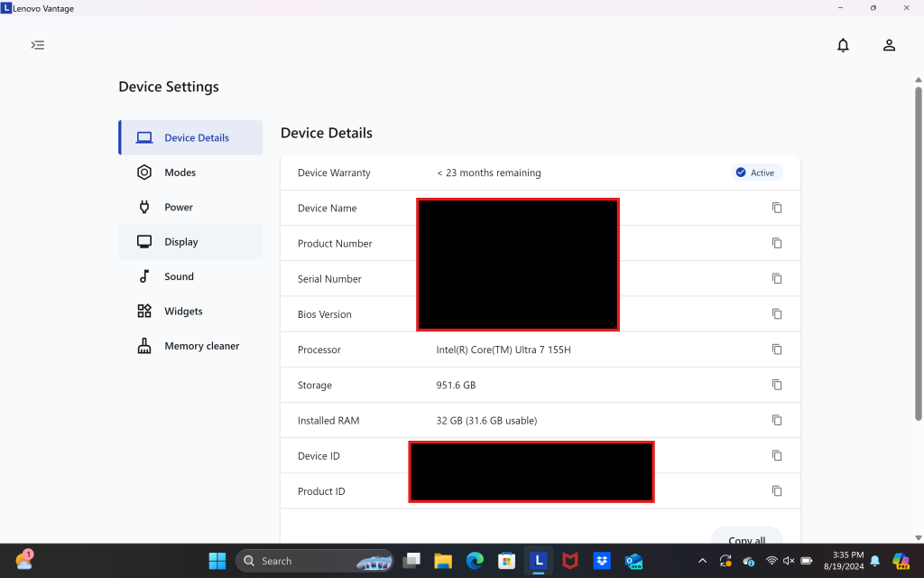Copy the Product ID value
Viewport: 924px width, 578px height.
pyautogui.click(x=777, y=490)
